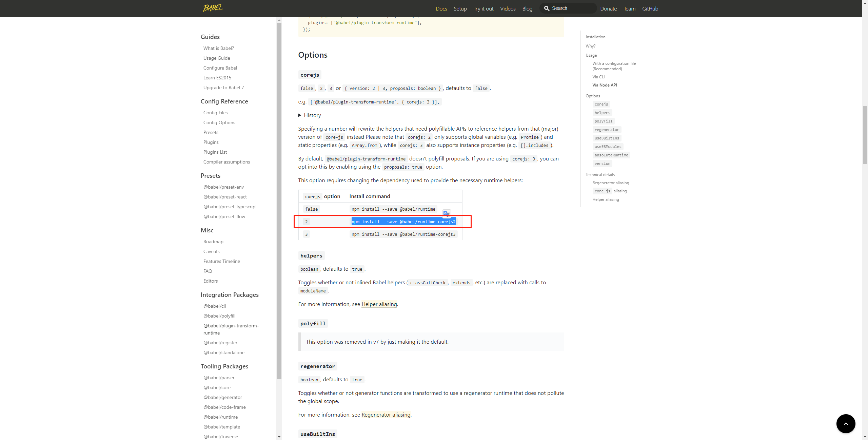Jump to Why? in table of contents
The height and width of the screenshot is (440, 868).
pos(591,46)
